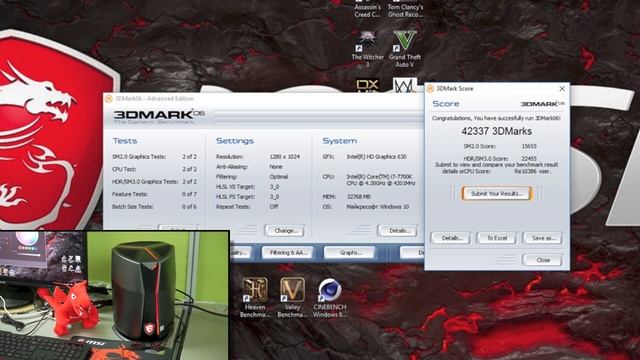The width and height of the screenshot is (640, 360).
Task: Launch The Witcher 3 desktop icon
Action: tap(367, 49)
